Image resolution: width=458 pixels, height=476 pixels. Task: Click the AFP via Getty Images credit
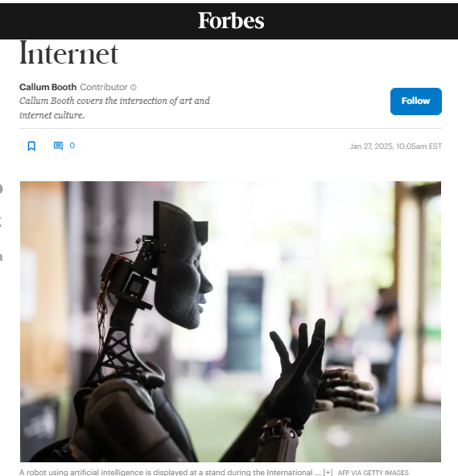tap(373, 473)
